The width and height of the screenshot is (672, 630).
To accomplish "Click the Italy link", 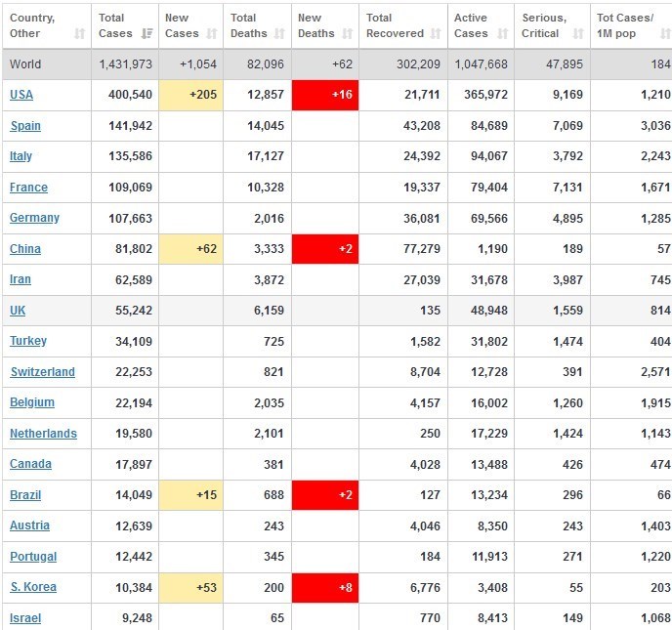I will pos(21,156).
